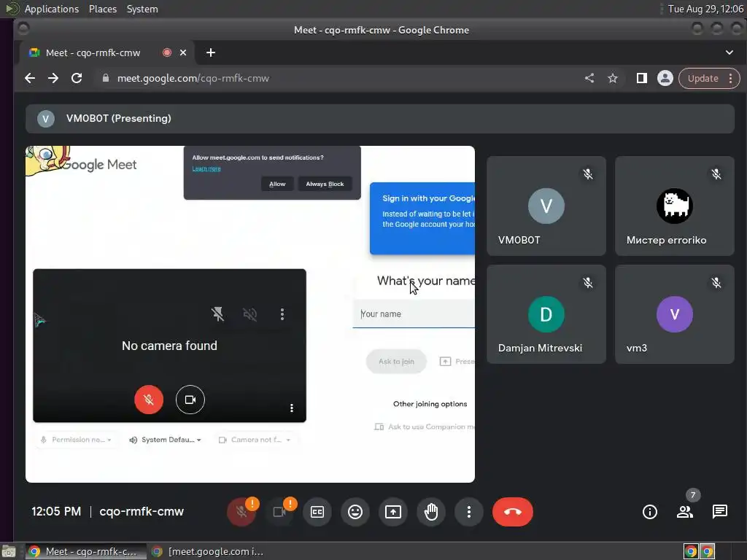747x560 pixels.
Task: Raise hand in the meeting
Action: coord(431,512)
